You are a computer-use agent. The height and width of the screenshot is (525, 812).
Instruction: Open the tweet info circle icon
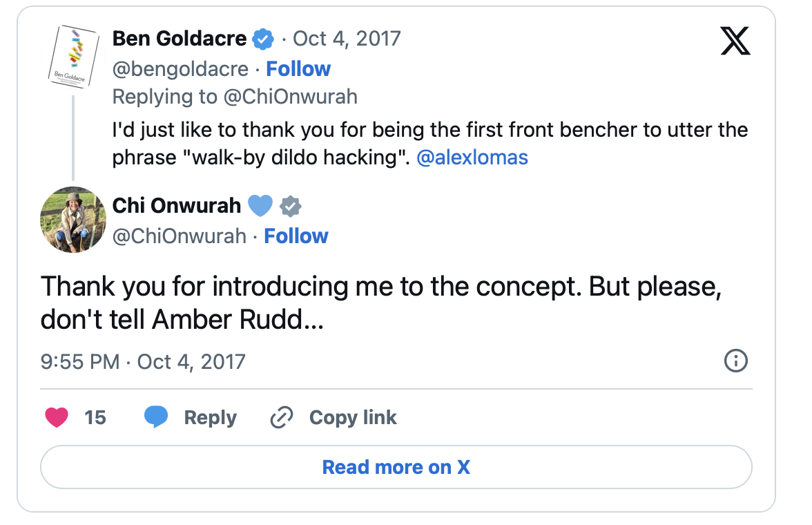pos(735,361)
